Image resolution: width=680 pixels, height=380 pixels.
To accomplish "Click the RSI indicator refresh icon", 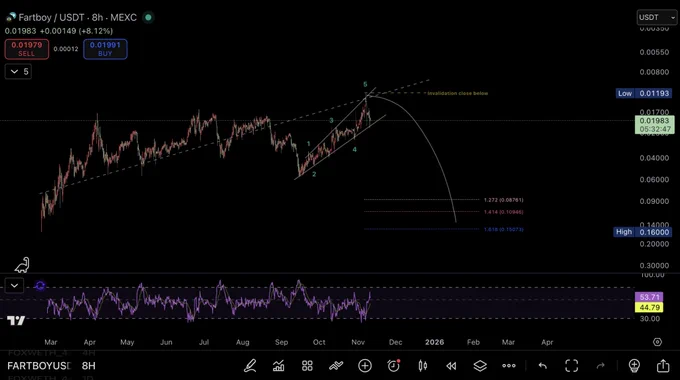I will (40, 285).
